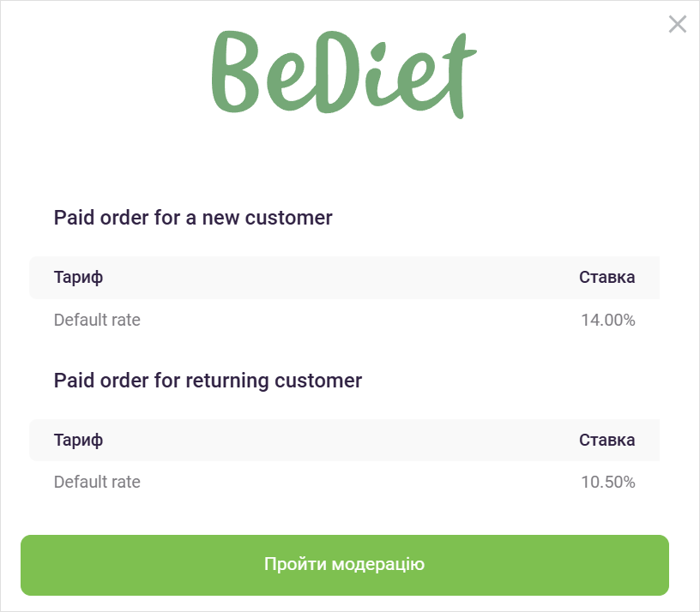This screenshot has height=612, width=700.
Task: Click Ставка header in new customer table
Action: 606,278
